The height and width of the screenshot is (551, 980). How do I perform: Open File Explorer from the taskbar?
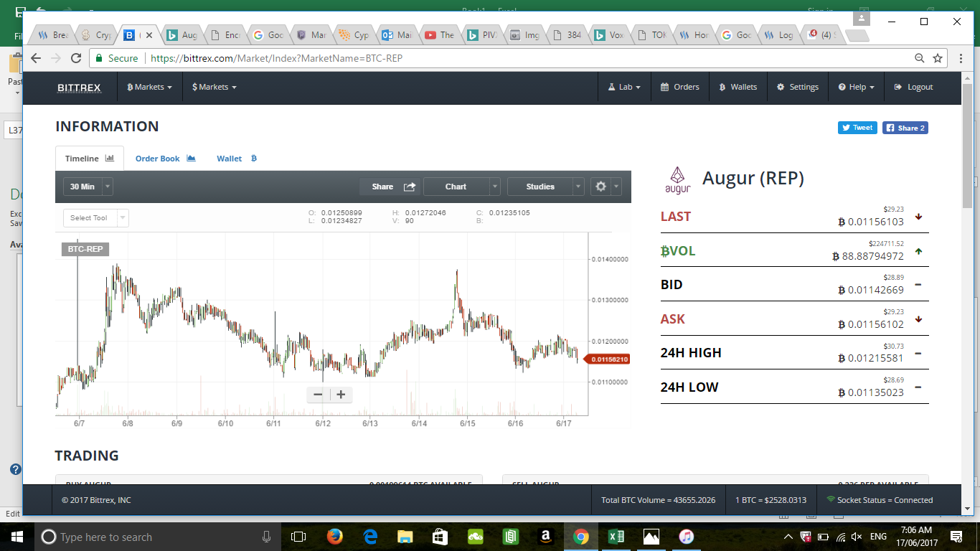pyautogui.click(x=405, y=537)
